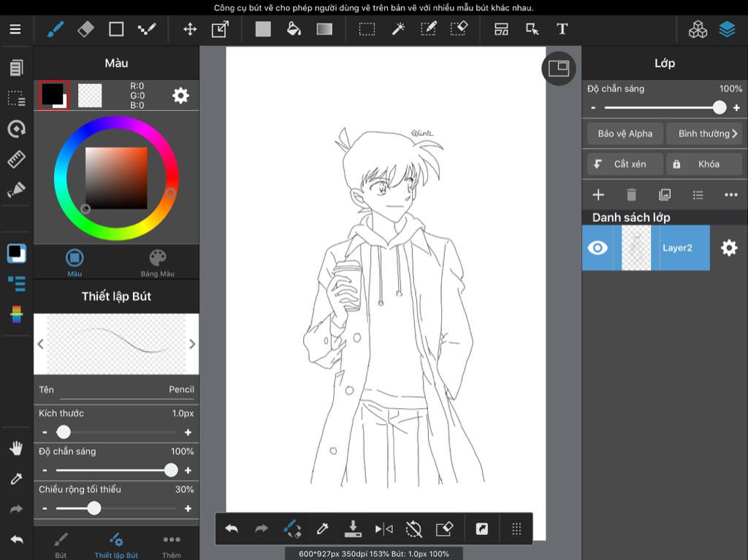The width and height of the screenshot is (748, 560).
Task: Open the hamburger main menu
Action: click(x=15, y=29)
